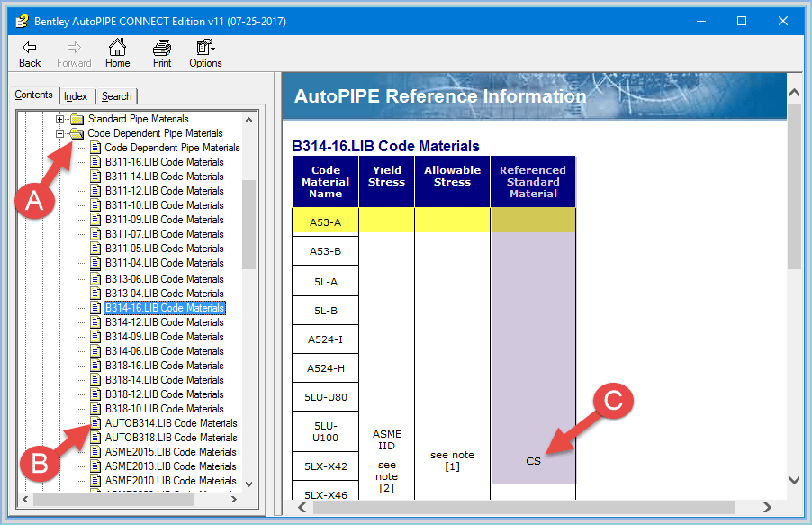
Task: Click the closed folder icon for Standard Pipe Materials
Action: coord(76,119)
